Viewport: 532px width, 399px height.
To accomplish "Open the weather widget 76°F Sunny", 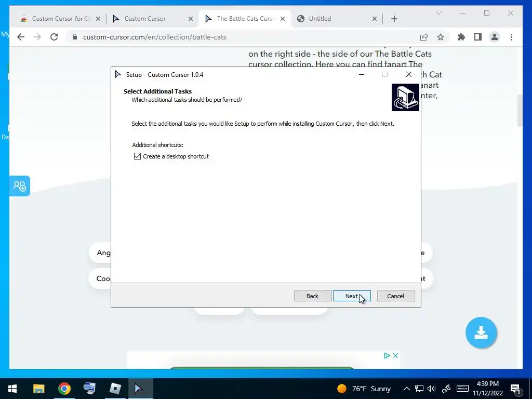I will (x=364, y=389).
